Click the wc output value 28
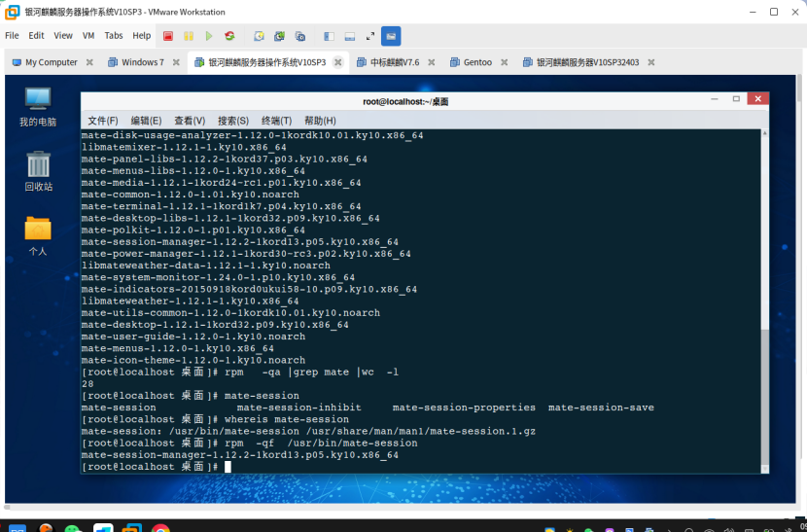The image size is (807, 532). [x=88, y=384]
